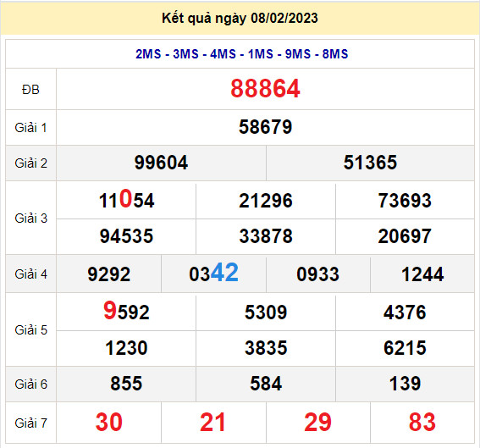Click the Giải 3 number 20697
The width and height of the screenshot is (480, 448).
[x=405, y=236]
